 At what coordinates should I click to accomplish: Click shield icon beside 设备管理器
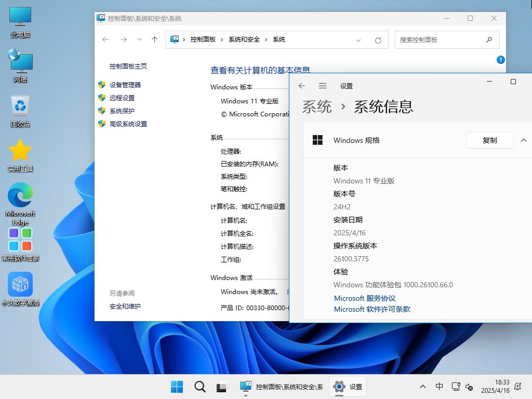tap(102, 85)
